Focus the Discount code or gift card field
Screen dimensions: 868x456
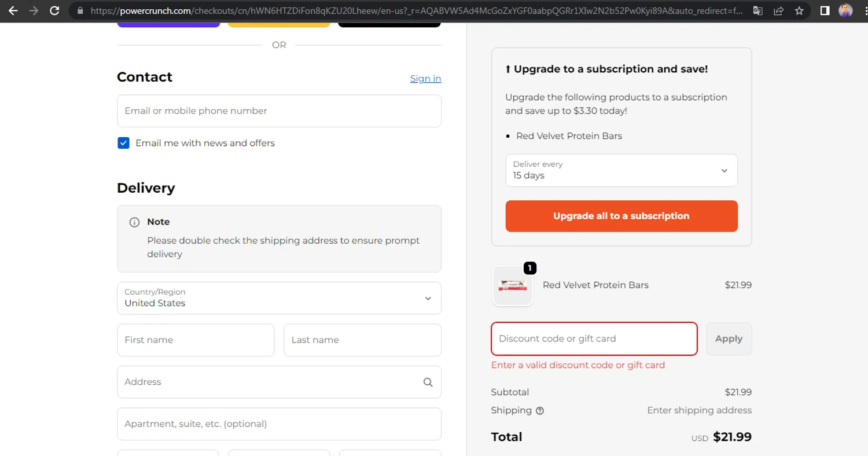(594, 339)
